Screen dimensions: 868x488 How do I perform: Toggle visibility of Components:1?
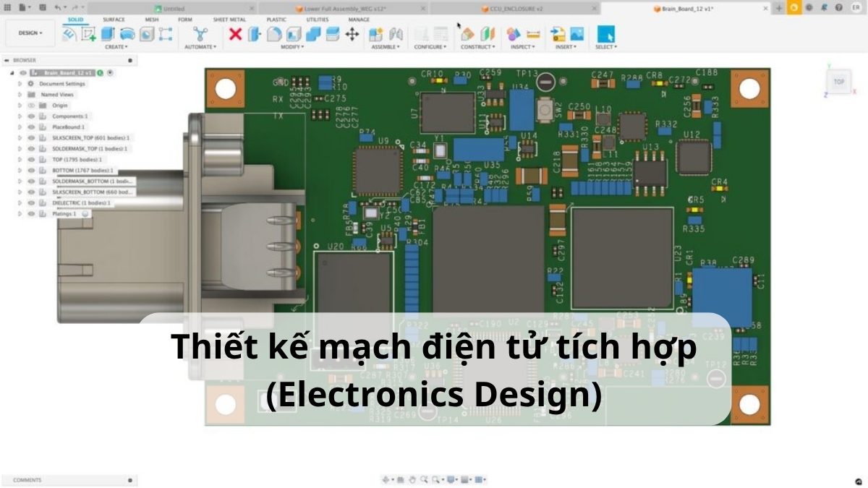(x=31, y=116)
